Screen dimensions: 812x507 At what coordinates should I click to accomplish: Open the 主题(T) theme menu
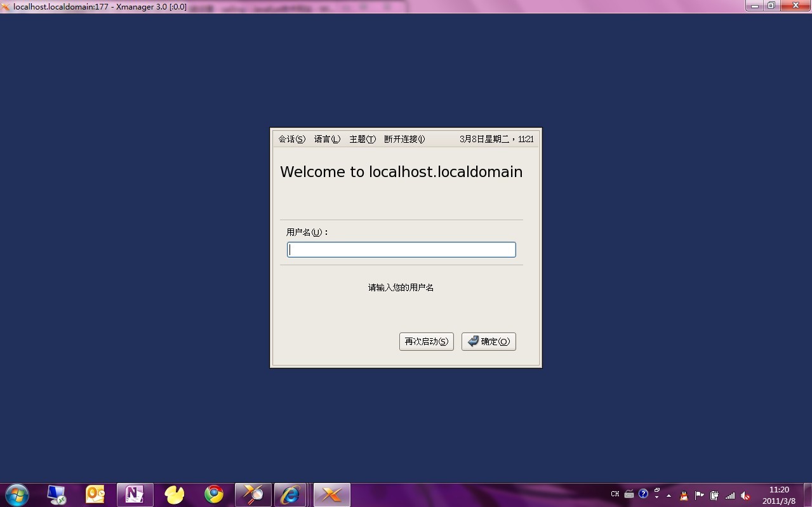[362, 139]
